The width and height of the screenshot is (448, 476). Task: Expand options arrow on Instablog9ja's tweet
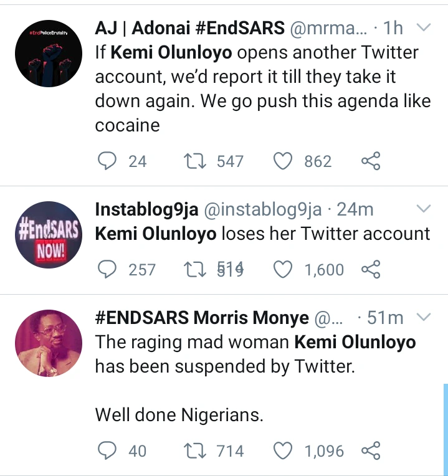tap(422, 208)
